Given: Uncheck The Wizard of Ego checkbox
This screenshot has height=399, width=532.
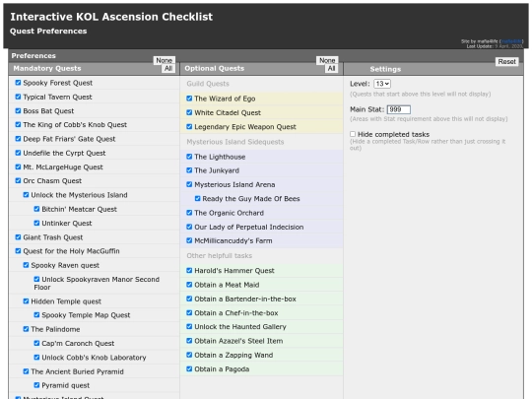Looking at the screenshot, I should point(189,99).
